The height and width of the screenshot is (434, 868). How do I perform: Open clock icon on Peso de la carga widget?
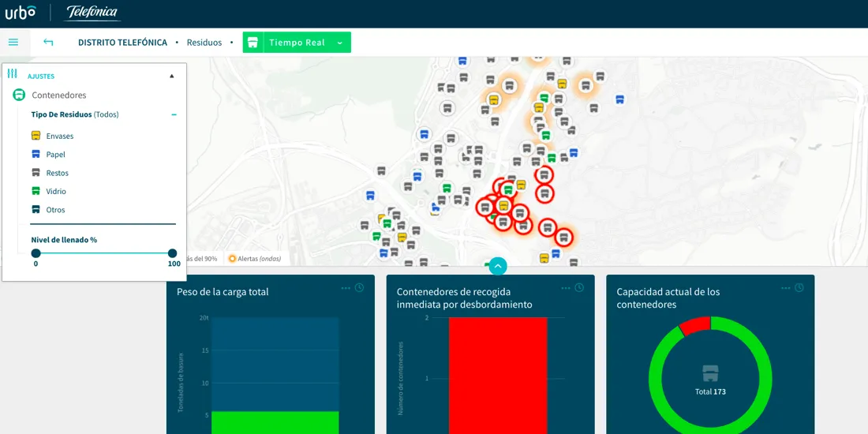[x=360, y=288]
